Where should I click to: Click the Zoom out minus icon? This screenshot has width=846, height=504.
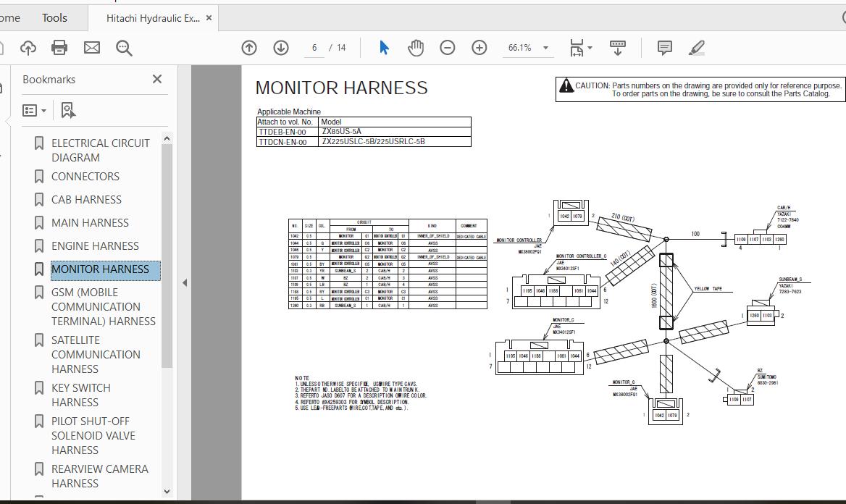(448, 48)
